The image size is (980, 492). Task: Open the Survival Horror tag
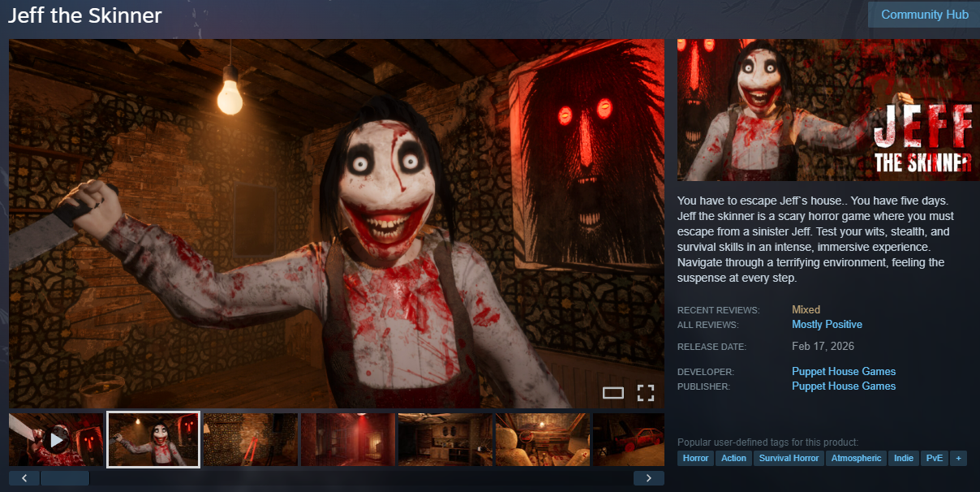click(789, 458)
